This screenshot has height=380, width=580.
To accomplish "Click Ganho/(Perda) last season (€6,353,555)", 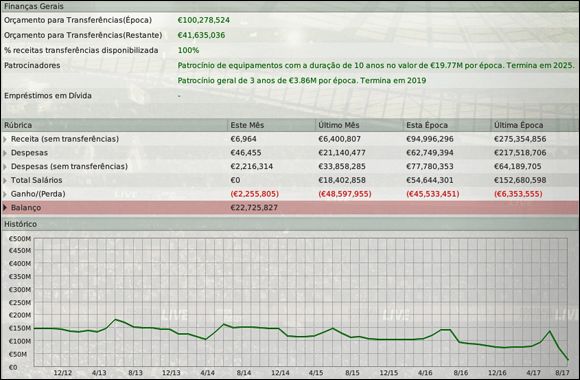I will click(x=518, y=194).
